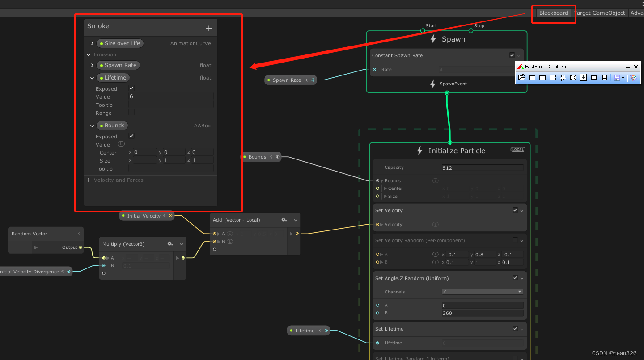Open the Multiply (Vector3) node settings gear
This screenshot has width=644, height=360.
[170, 243]
